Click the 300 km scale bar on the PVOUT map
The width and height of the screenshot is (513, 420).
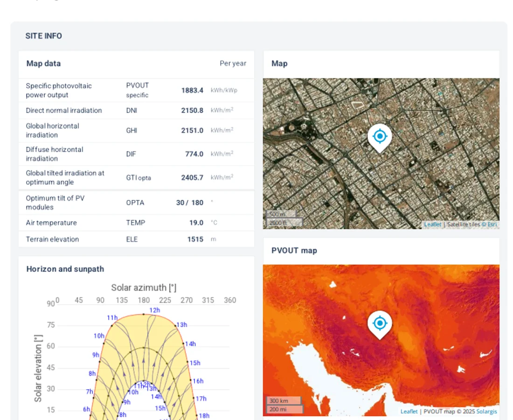pyautogui.click(x=283, y=401)
